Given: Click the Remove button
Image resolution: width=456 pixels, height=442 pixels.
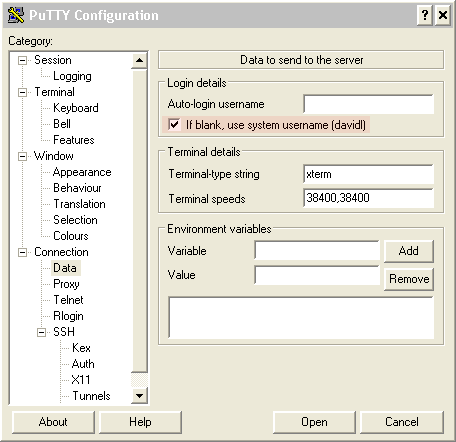Looking at the screenshot, I should pyautogui.click(x=409, y=279).
